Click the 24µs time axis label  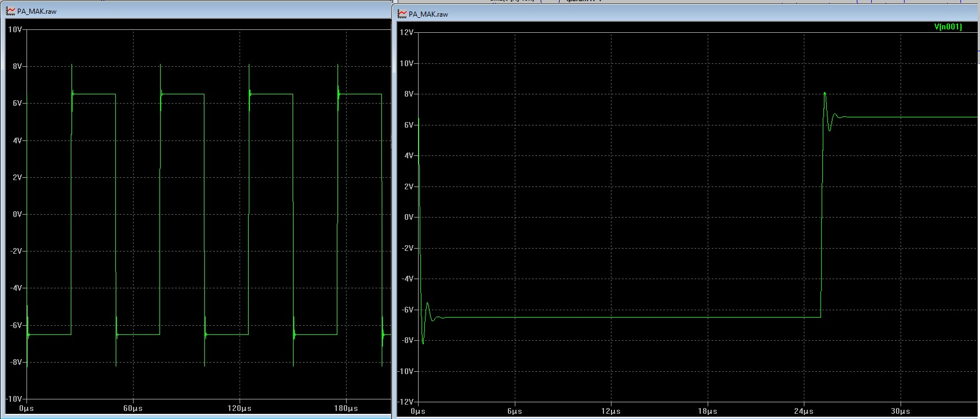pyautogui.click(x=804, y=412)
